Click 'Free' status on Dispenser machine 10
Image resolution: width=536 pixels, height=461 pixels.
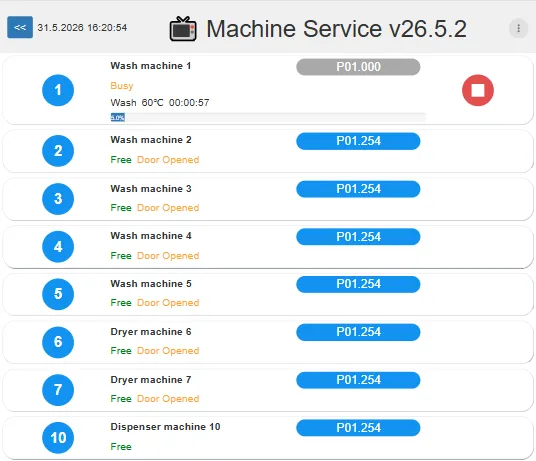pyautogui.click(x=121, y=447)
